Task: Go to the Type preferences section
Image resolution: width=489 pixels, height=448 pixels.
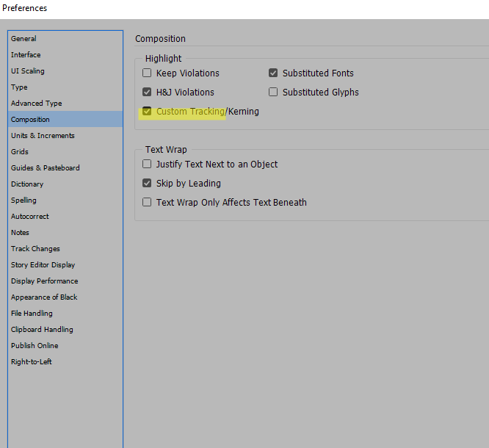Action: click(19, 87)
